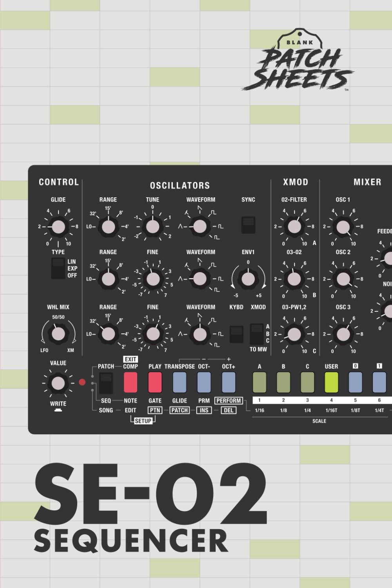The image size is (392, 588).
Task: Select the second oscillator WAVEFORM knob
Action: click(x=200, y=279)
